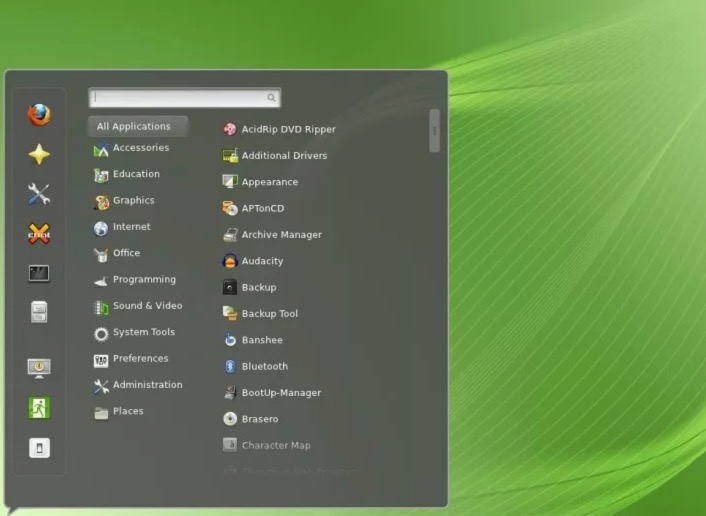Open the wrench and screwdriver settings favorite

coord(39,194)
